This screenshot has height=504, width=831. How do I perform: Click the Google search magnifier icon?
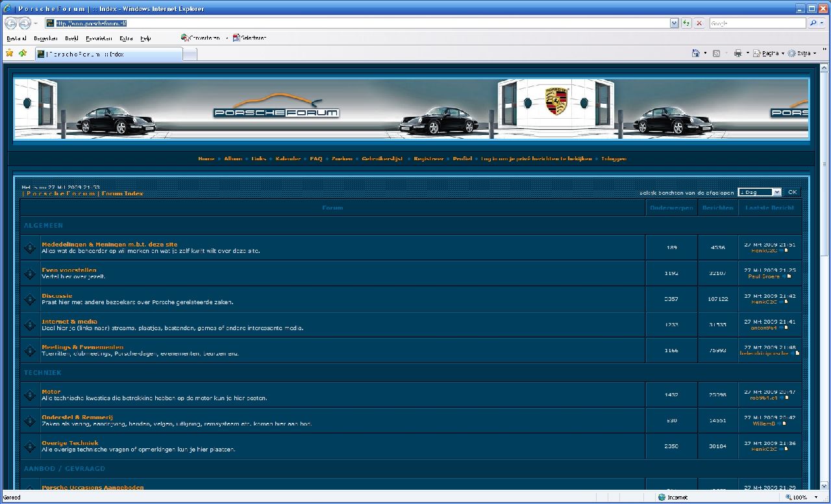coord(813,23)
